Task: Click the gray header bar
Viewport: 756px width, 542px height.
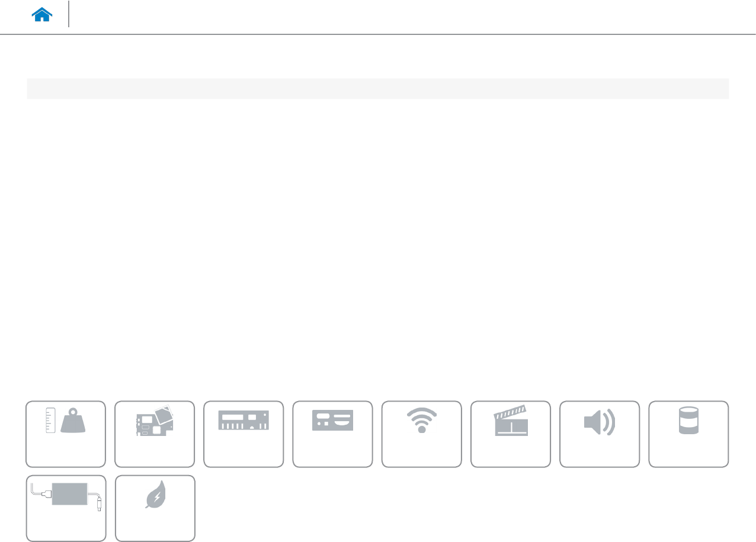Action: pyautogui.click(x=377, y=88)
